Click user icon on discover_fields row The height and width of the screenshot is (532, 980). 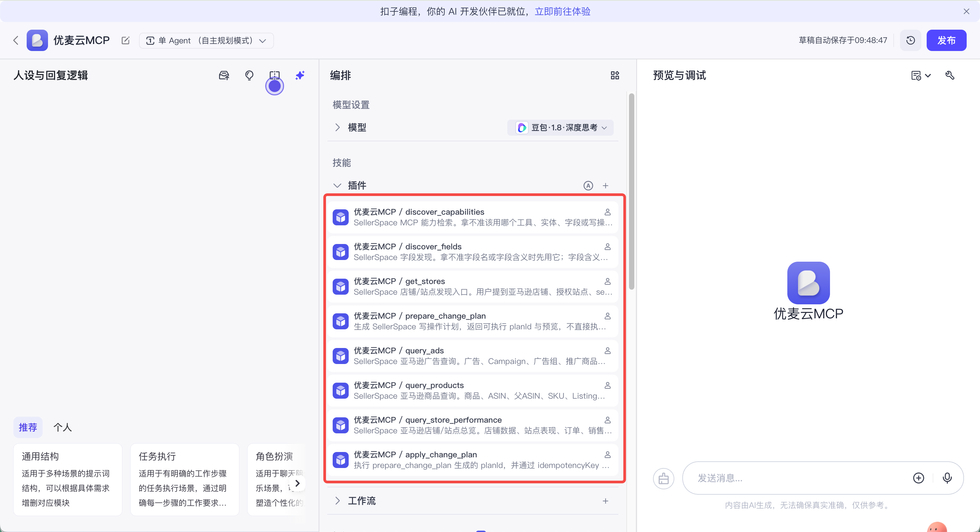608,247
